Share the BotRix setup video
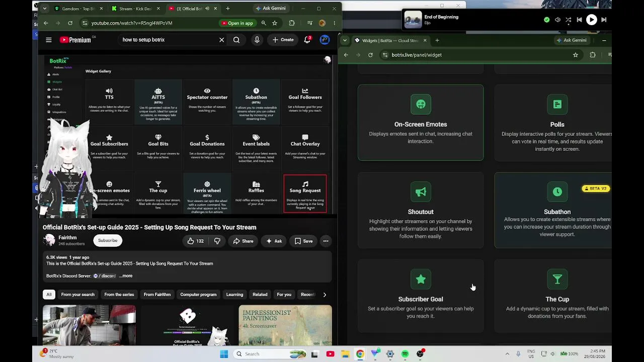This screenshot has width=644, height=362. pyautogui.click(x=243, y=241)
